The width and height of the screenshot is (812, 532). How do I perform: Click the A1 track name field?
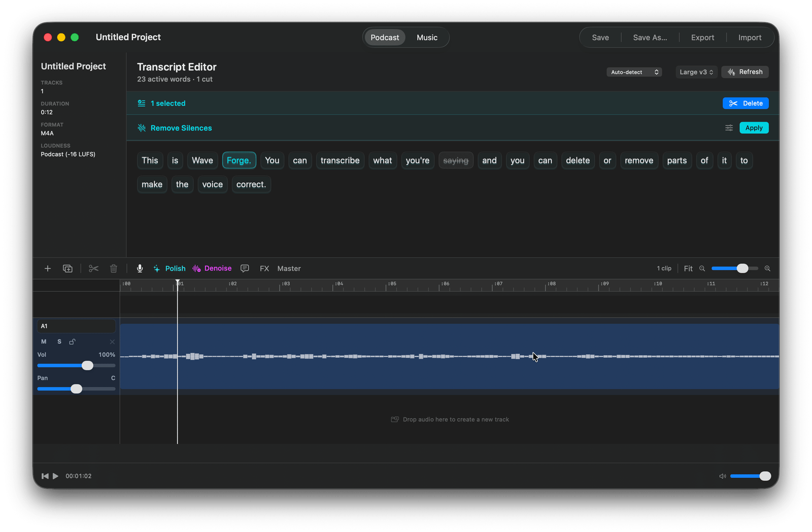click(76, 326)
